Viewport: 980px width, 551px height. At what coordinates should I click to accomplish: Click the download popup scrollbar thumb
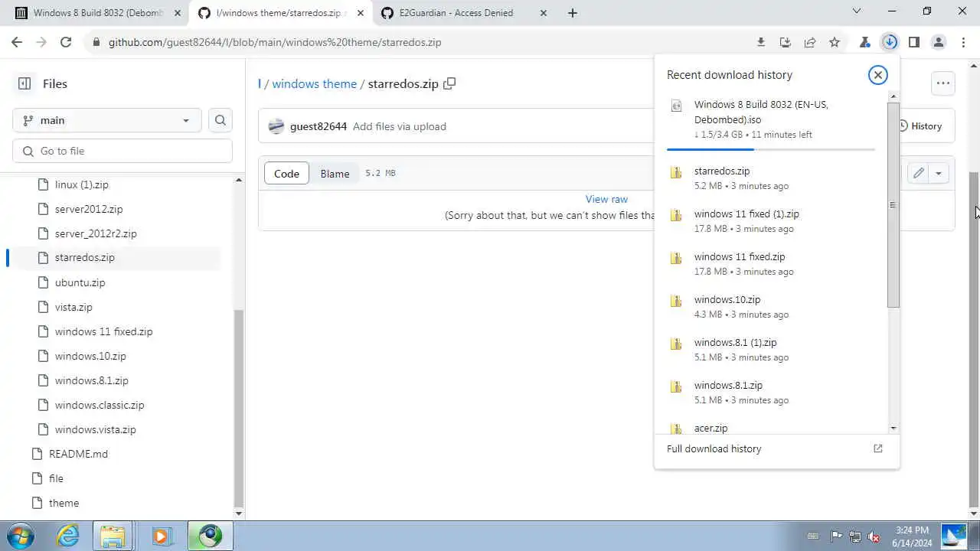pyautogui.click(x=893, y=204)
